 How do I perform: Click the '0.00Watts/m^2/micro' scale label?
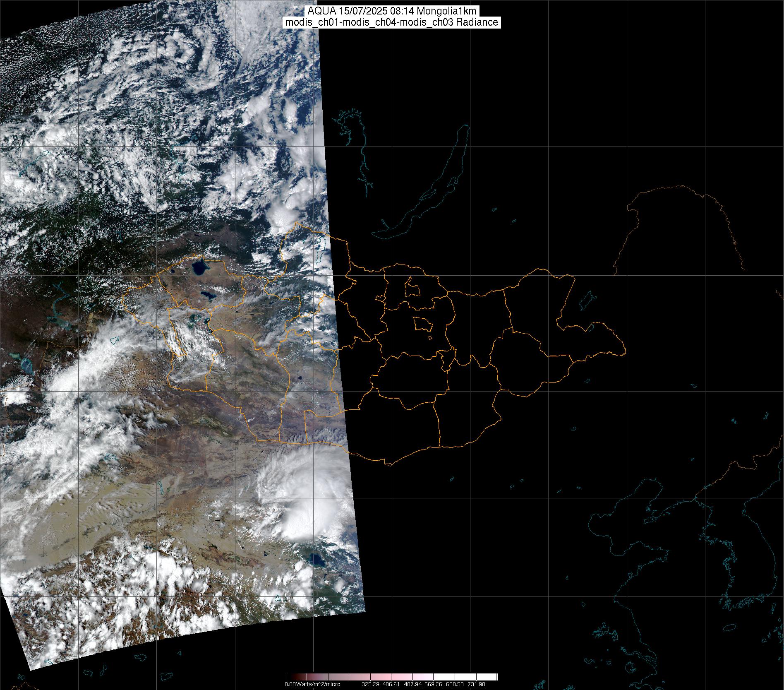pyautogui.click(x=312, y=685)
